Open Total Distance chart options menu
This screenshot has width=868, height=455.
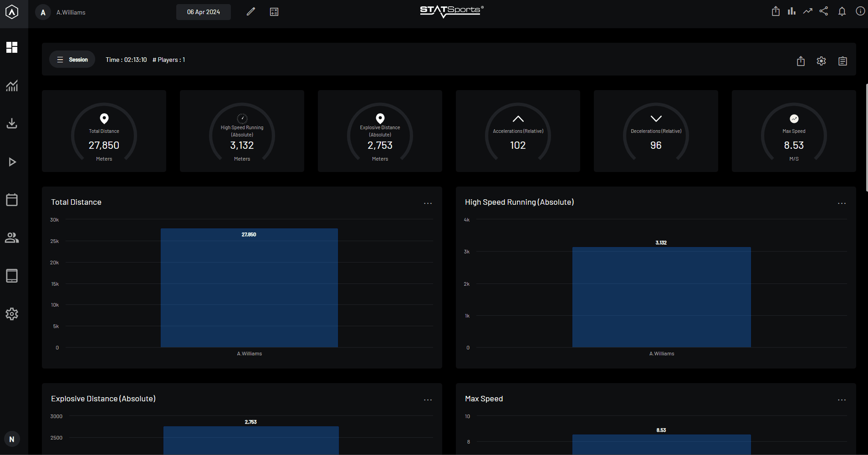point(428,203)
